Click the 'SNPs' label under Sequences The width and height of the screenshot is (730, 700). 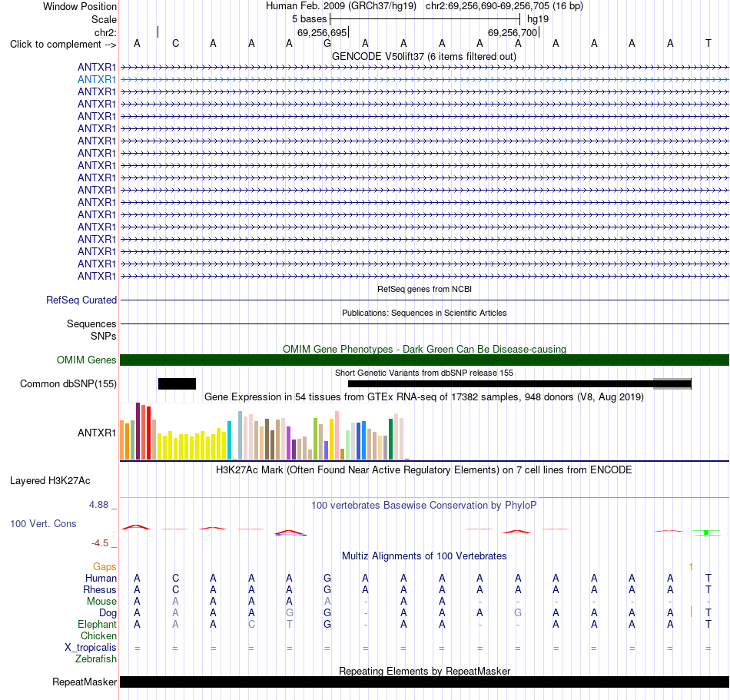click(x=104, y=336)
